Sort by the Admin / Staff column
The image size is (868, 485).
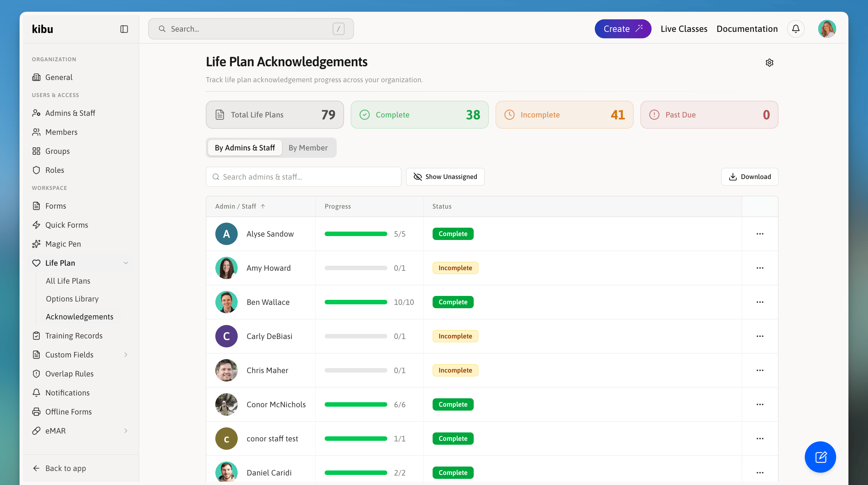click(x=240, y=206)
